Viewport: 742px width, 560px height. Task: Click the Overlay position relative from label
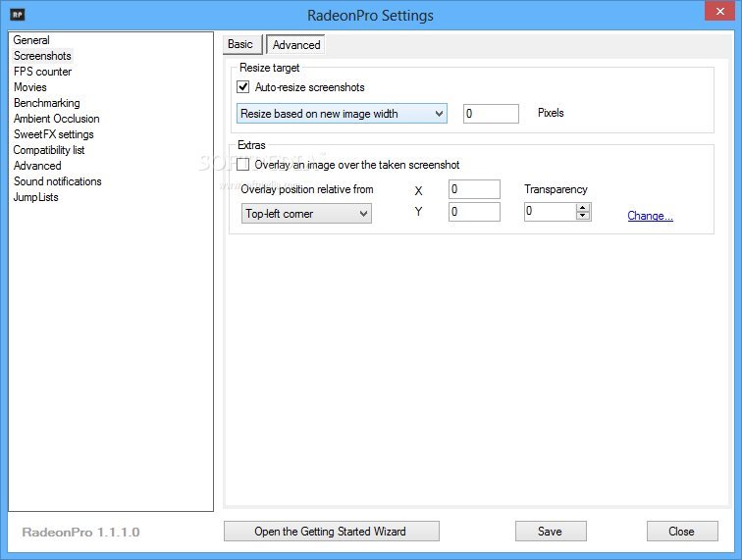(x=306, y=189)
